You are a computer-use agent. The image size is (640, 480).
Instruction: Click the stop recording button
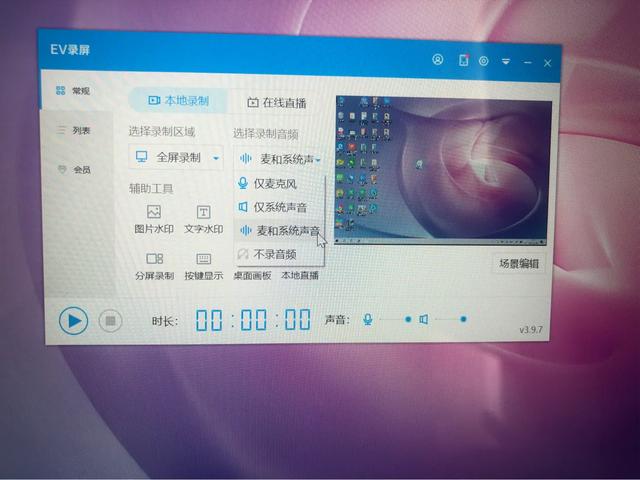pos(109,321)
